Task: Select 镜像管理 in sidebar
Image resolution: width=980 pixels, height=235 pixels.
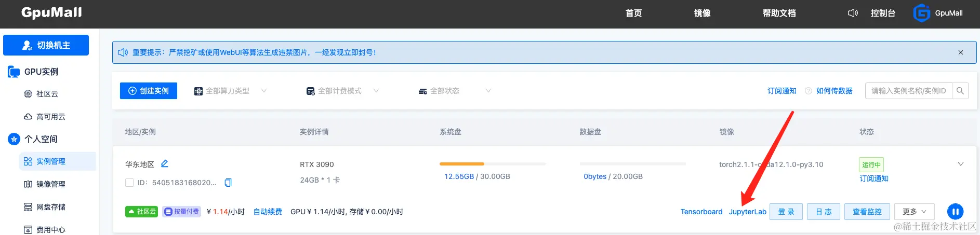Action: click(x=50, y=184)
